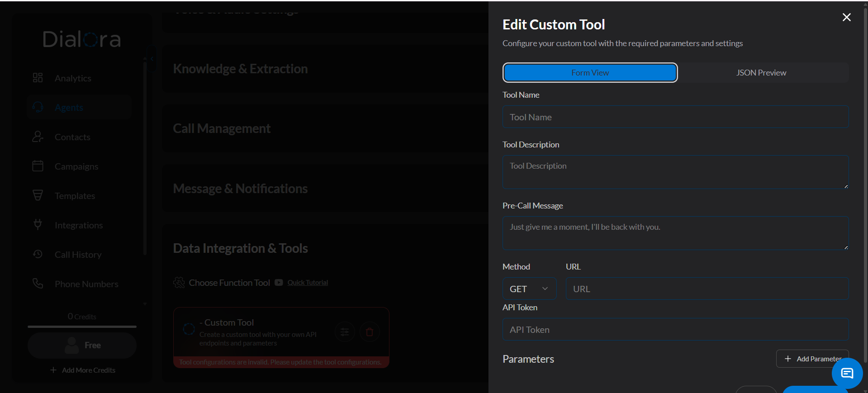Select the Form View tab
Viewport: 868px width, 393px height.
click(x=590, y=73)
